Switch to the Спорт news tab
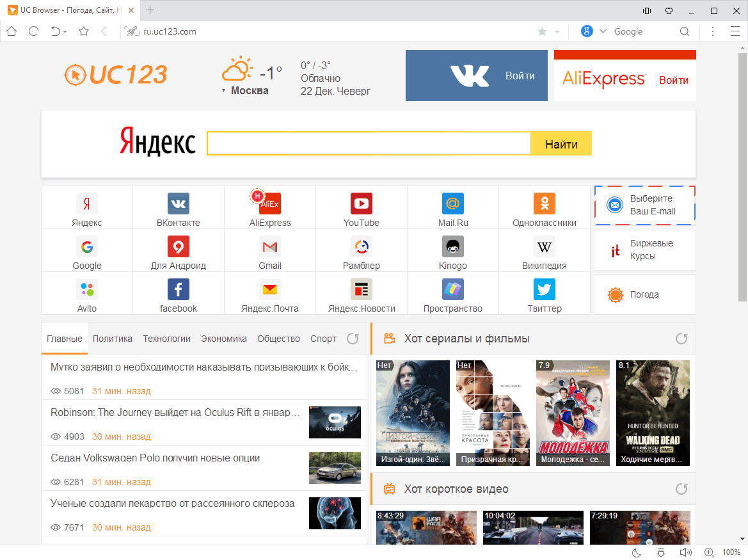Viewport: 748px width, 560px height. 323,339
